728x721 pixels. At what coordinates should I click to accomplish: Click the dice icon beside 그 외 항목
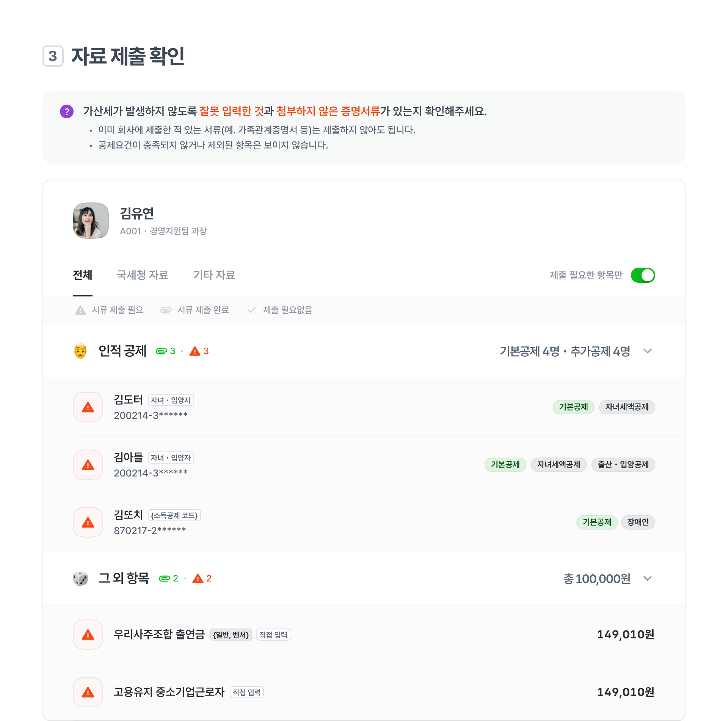coord(80,578)
